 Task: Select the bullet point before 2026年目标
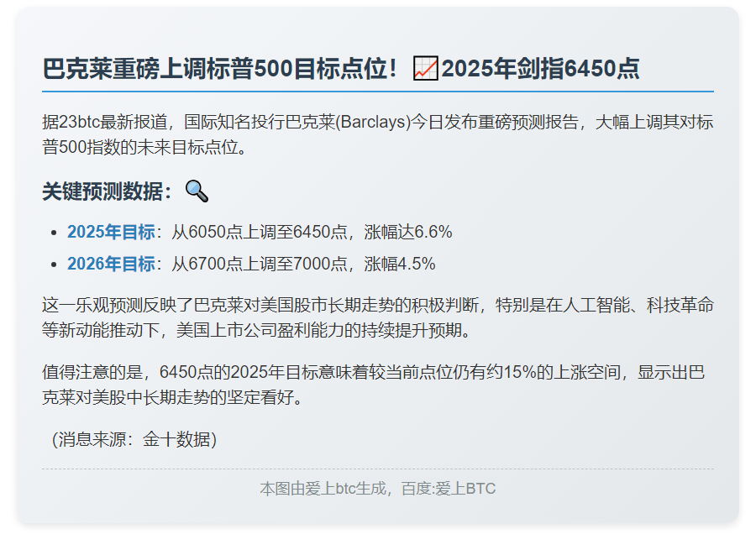(x=54, y=265)
